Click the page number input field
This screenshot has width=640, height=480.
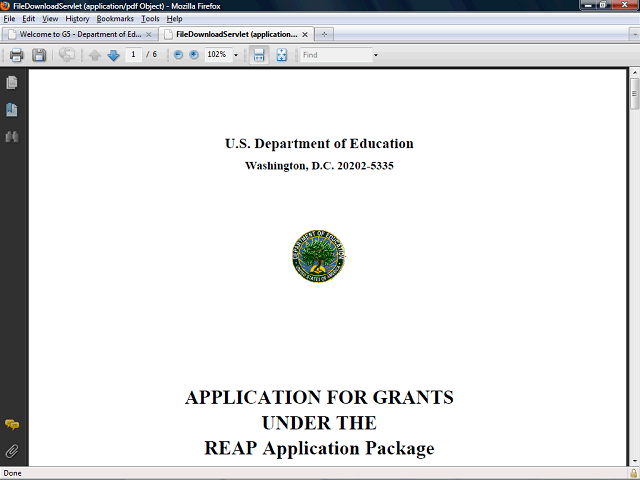tap(133, 55)
